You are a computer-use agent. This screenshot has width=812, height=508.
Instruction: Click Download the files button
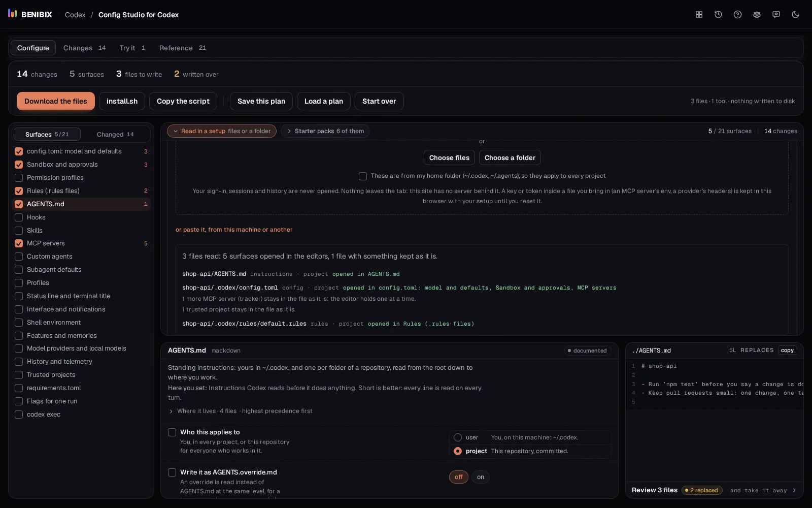pos(56,101)
